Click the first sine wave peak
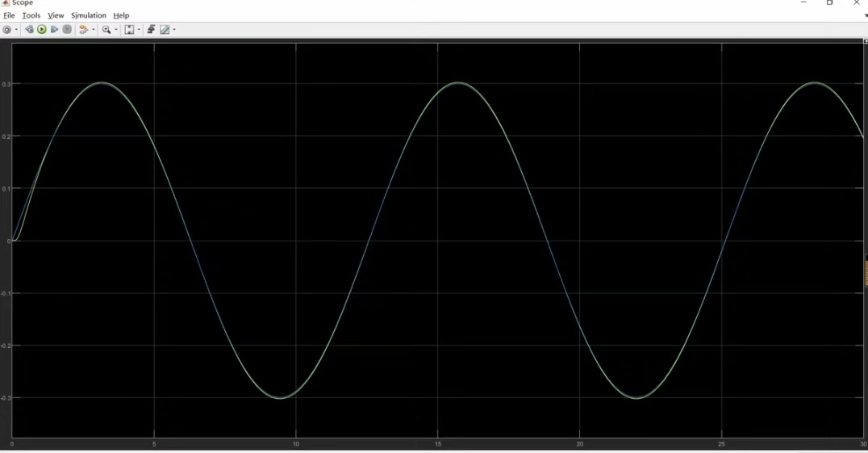868x453 pixels. point(102,83)
